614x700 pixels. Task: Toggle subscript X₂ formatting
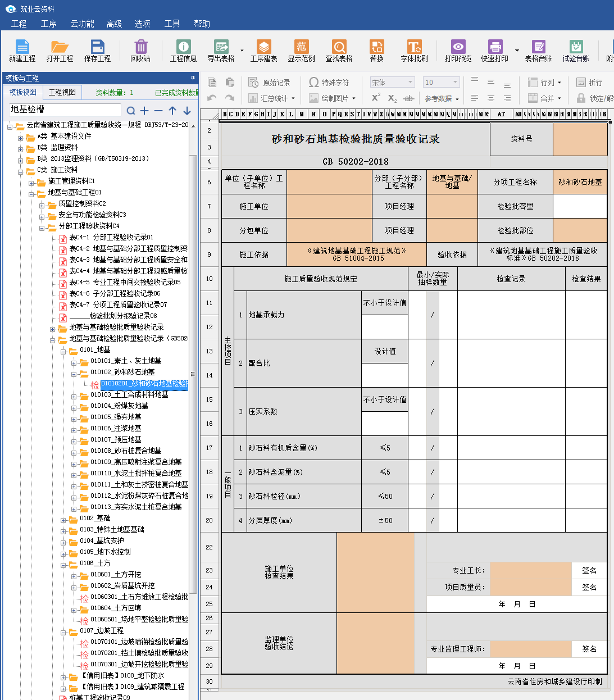pos(392,98)
